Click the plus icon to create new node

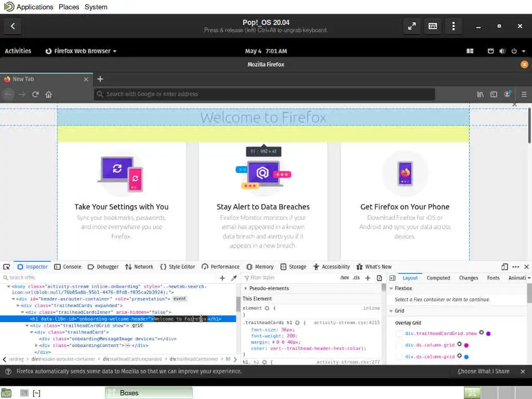(x=222, y=278)
